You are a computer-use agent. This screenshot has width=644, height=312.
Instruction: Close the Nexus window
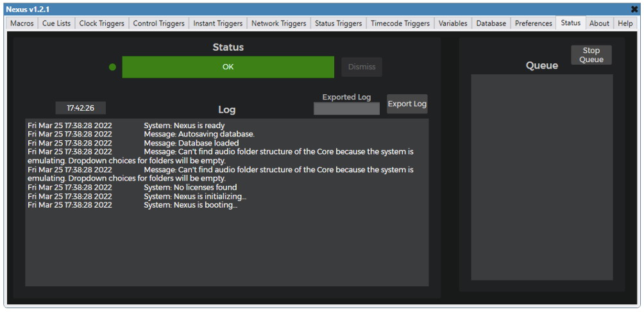(x=634, y=9)
